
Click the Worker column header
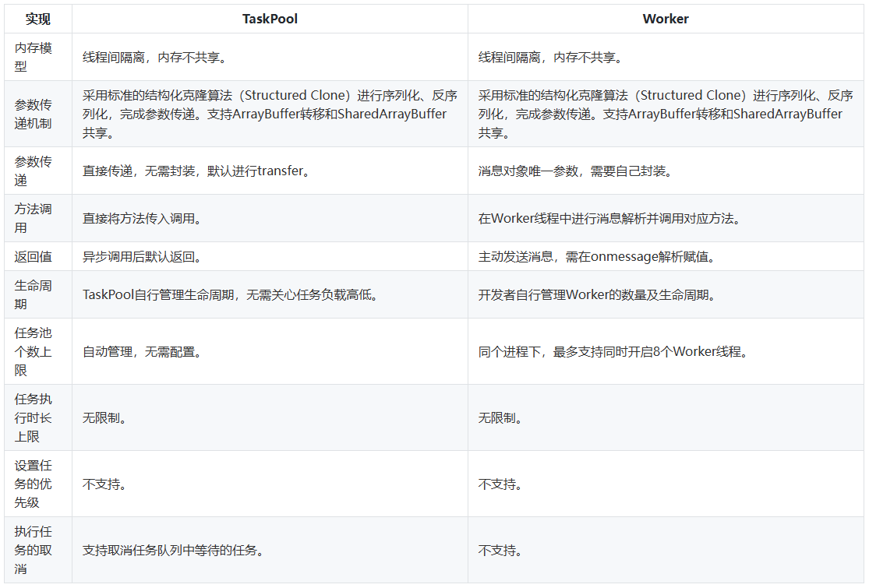click(665, 19)
